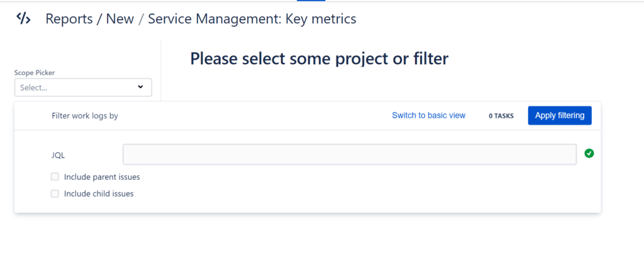644x263 pixels.
Task: Click the Filter work logs by heading
Action: click(85, 116)
